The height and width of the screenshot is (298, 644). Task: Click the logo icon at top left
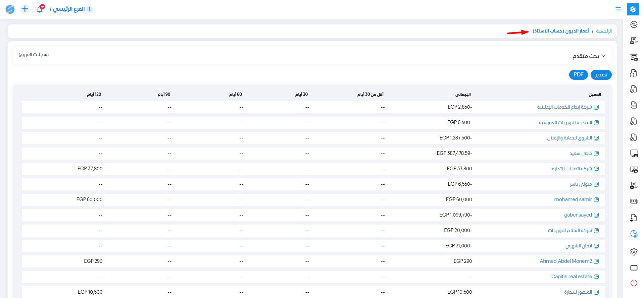click(x=10, y=9)
